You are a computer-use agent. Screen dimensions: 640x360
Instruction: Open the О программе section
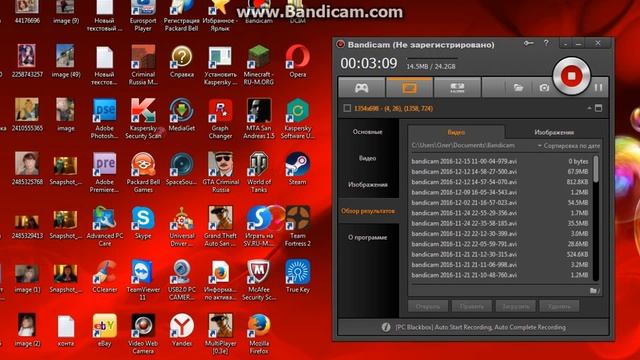pos(367,237)
